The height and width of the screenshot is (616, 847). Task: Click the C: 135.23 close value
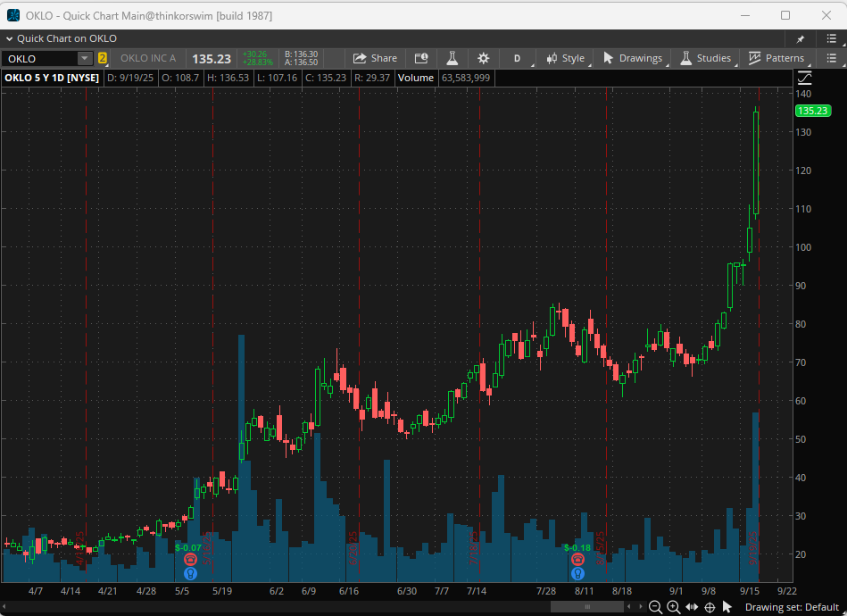[326, 78]
